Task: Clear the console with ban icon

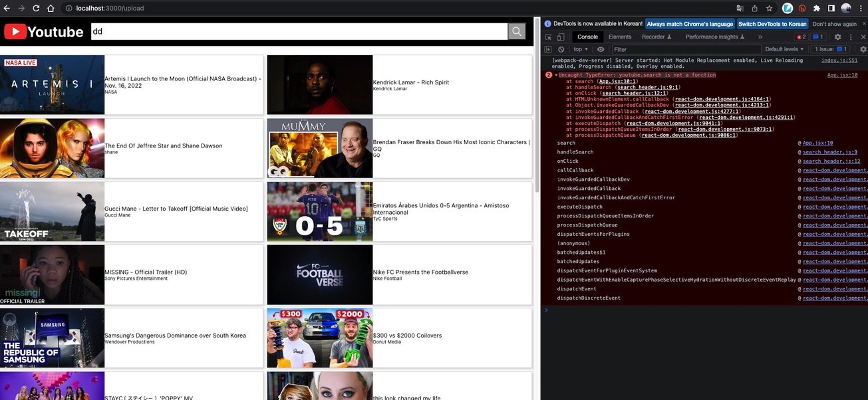Action: pyautogui.click(x=561, y=49)
